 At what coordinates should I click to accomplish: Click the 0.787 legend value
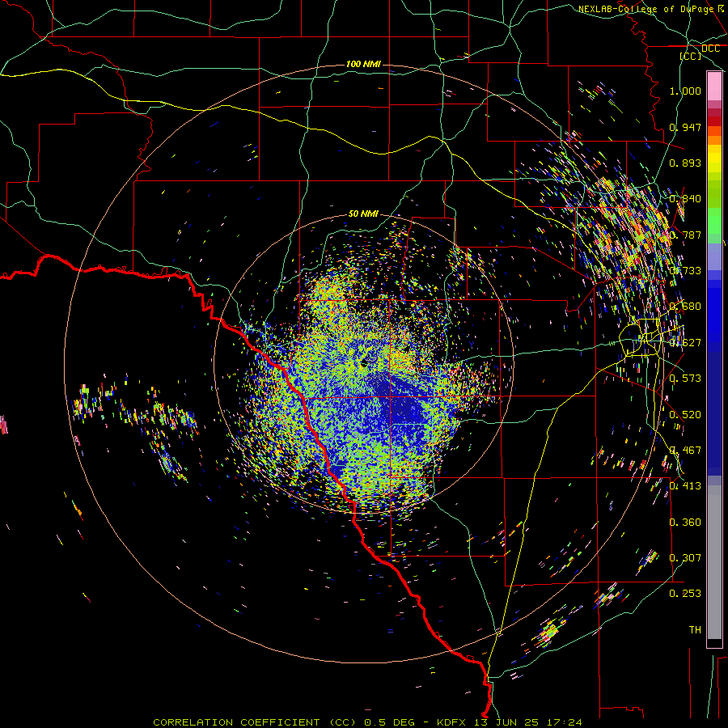coord(685,235)
